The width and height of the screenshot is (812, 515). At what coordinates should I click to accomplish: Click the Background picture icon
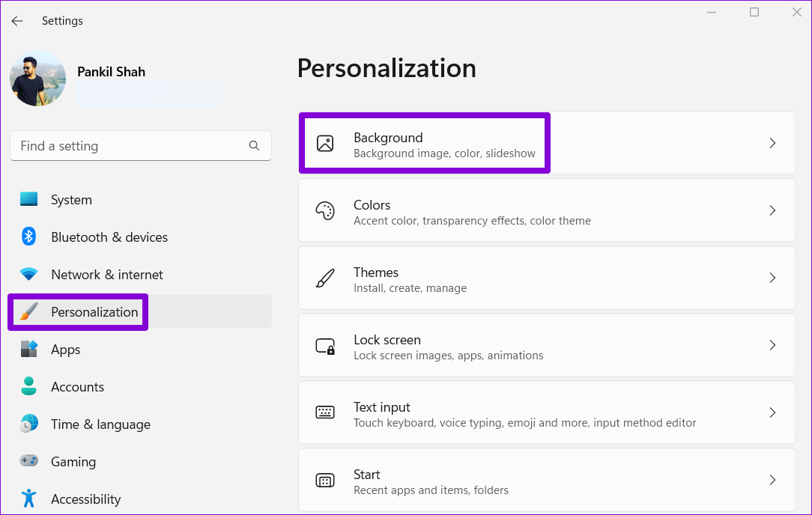click(x=325, y=144)
